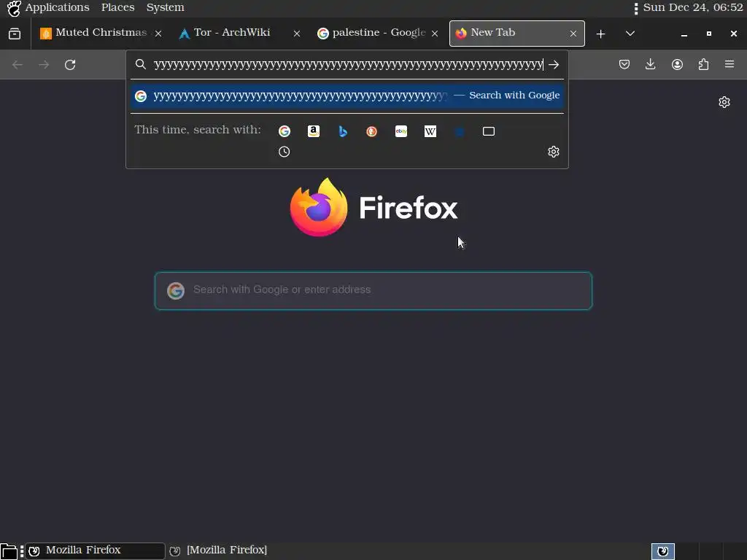Select the Mozilla Firefox taskbar window button
Image resolution: width=747 pixels, height=560 pixels.
click(x=96, y=551)
